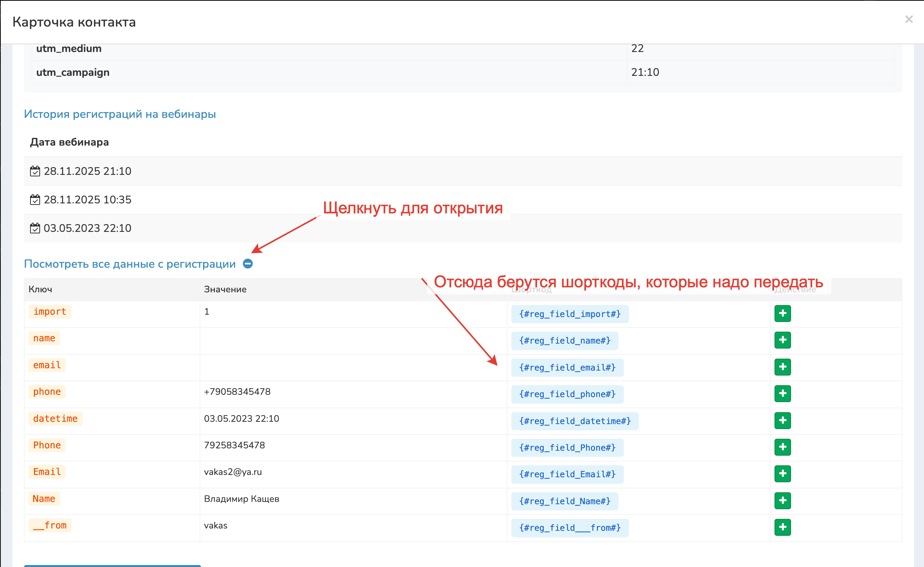Click the {#reg_field_email#} shortcode tag

click(567, 367)
